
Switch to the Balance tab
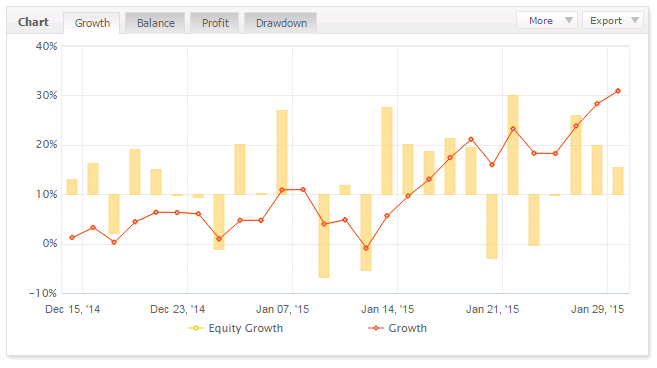pyautogui.click(x=155, y=23)
